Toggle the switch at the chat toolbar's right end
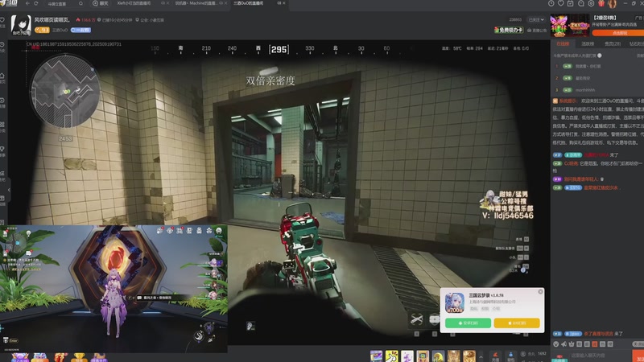Viewport: 644px width, 362px height. pos(638,344)
